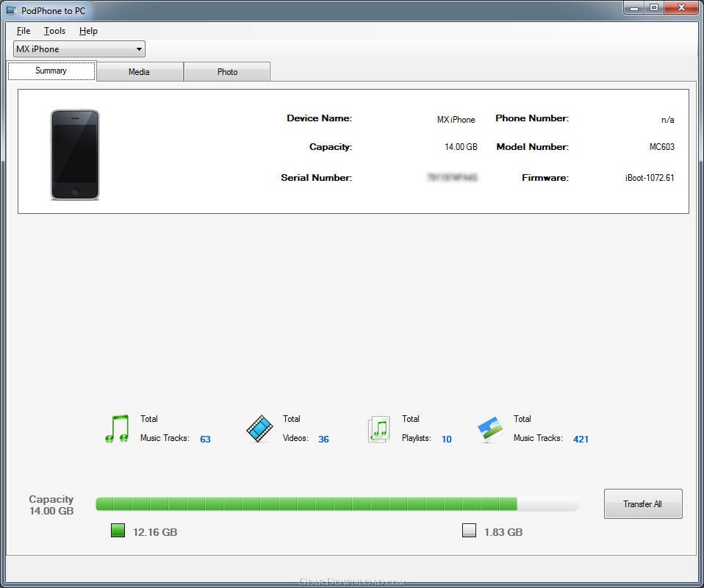Click the Total Videos label
The width and height of the screenshot is (704, 588).
tap(296, 428)
